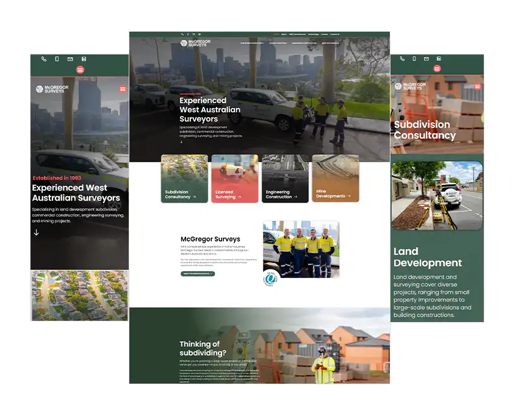Tap the phone icon in right mobile view
This screenshot has height=394, width=532.
pos(402,59)
